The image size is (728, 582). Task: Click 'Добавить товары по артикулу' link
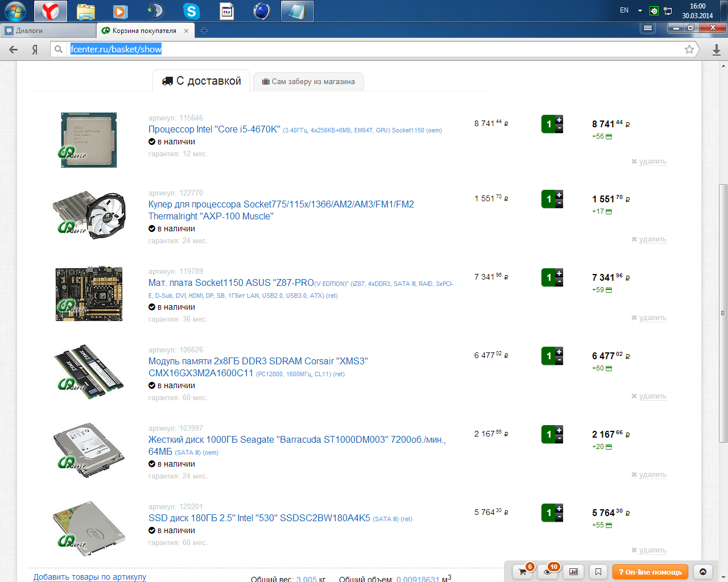(90, 577)
